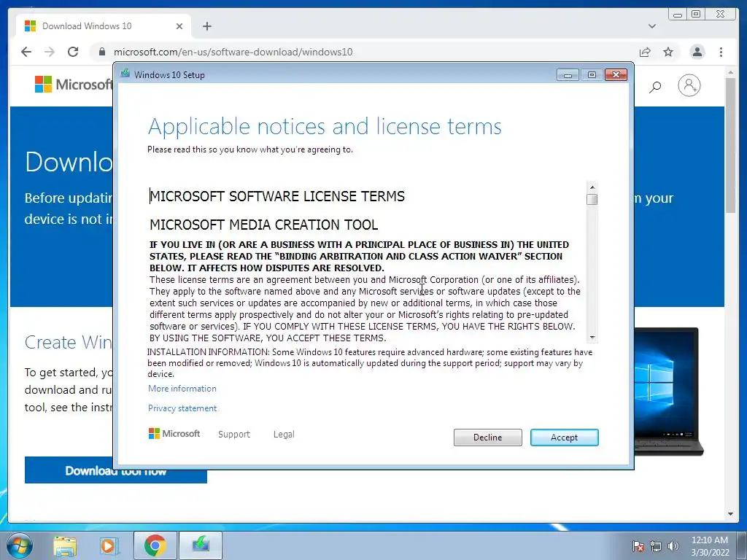Viewport: 747px width, 560px height.
Task: Open File Explorer from taskbar
Action: click(x=65, y=545)
